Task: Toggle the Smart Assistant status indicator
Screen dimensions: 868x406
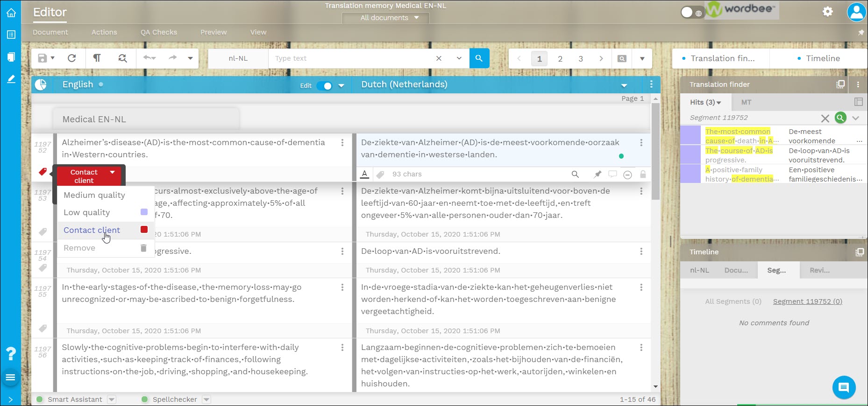Action: (40, 399)
